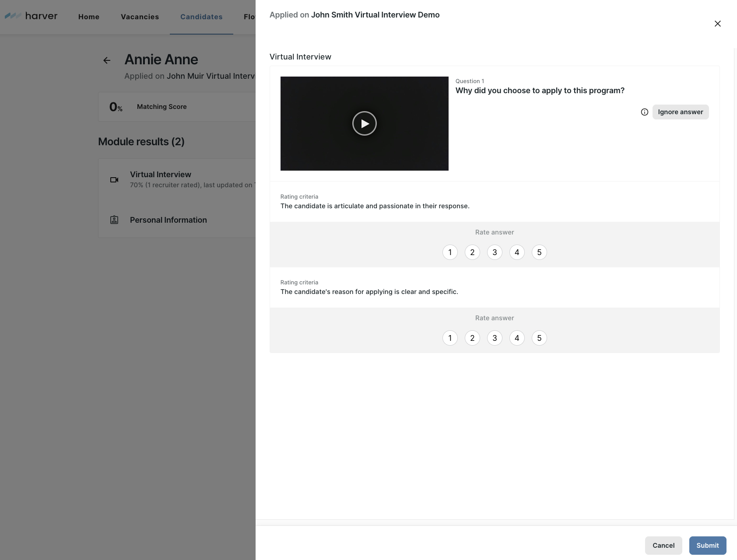Go to the Vacancies tab
The width and height of the screenshot is (737, 560).
tap(140, 17)
